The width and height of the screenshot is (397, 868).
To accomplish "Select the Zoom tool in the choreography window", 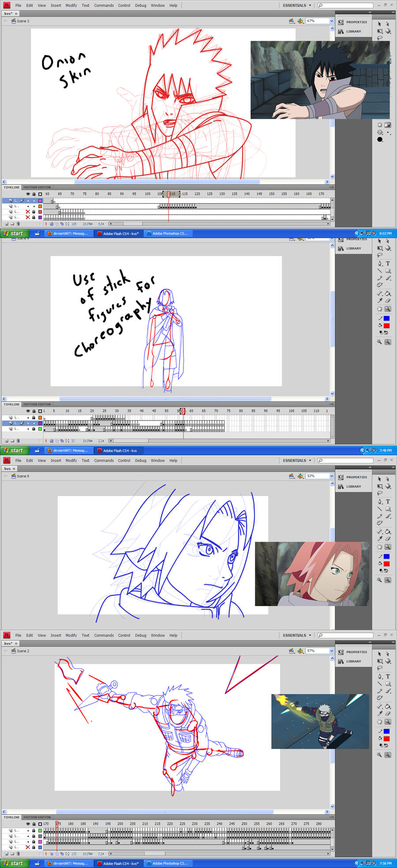I will click(388, 309).
